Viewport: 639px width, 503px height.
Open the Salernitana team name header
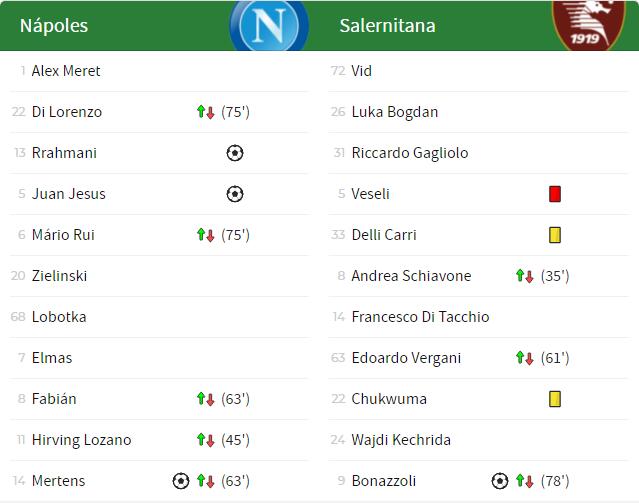tap(388, 26)
